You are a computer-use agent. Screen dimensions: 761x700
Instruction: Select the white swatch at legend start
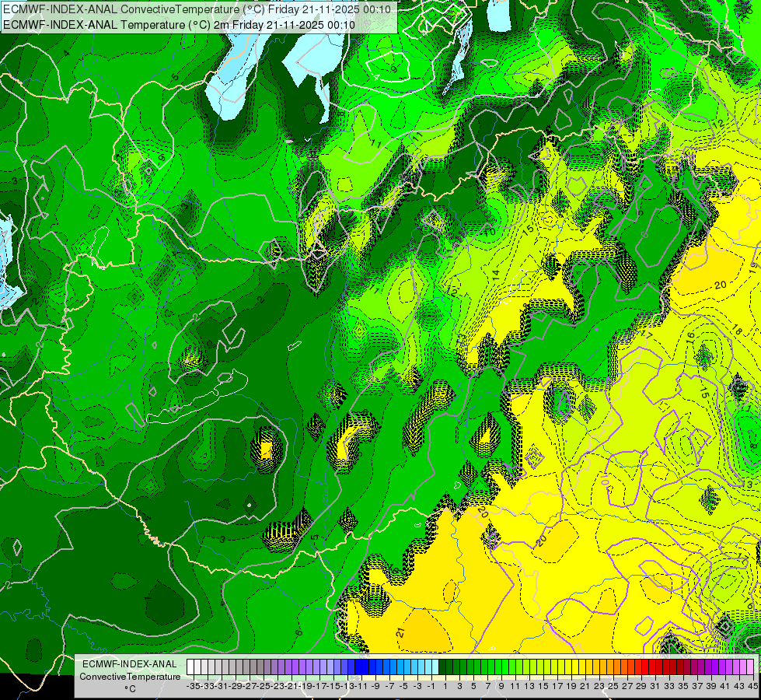(190, 667)
